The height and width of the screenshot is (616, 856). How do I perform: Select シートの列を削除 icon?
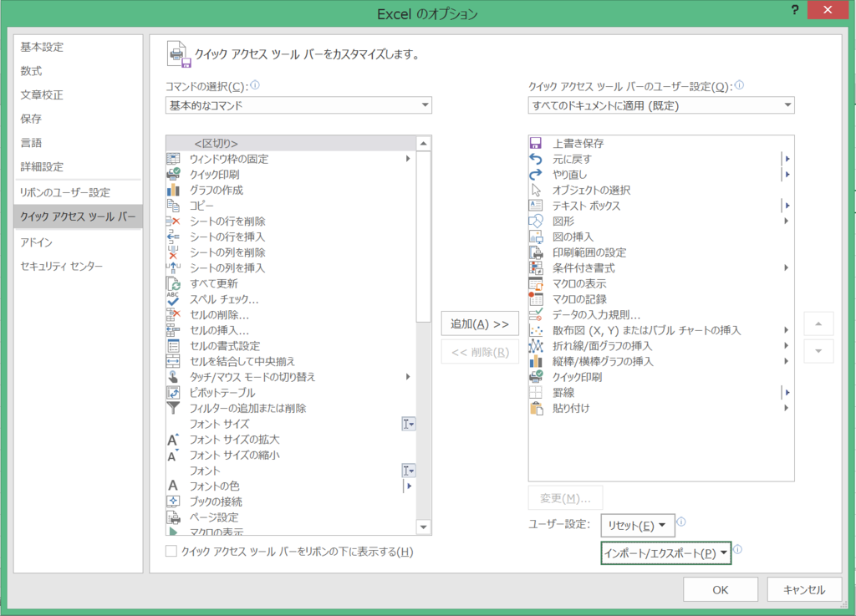[173, 252]
